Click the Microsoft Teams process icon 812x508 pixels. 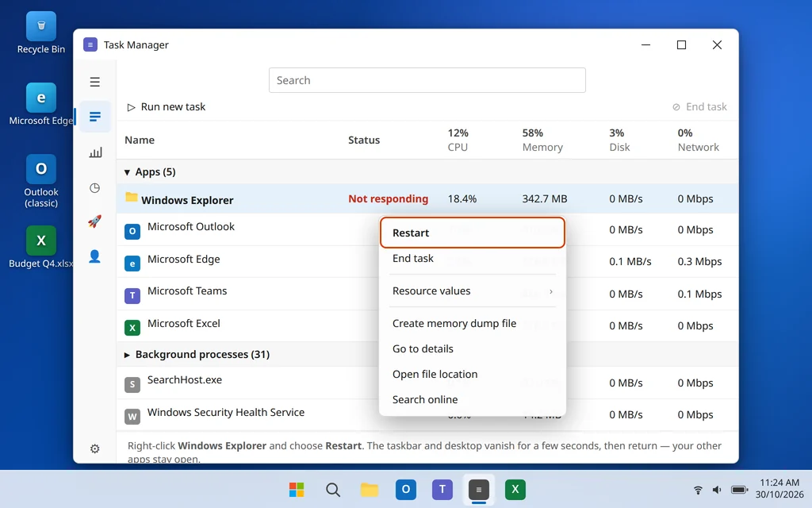(132, 296)
